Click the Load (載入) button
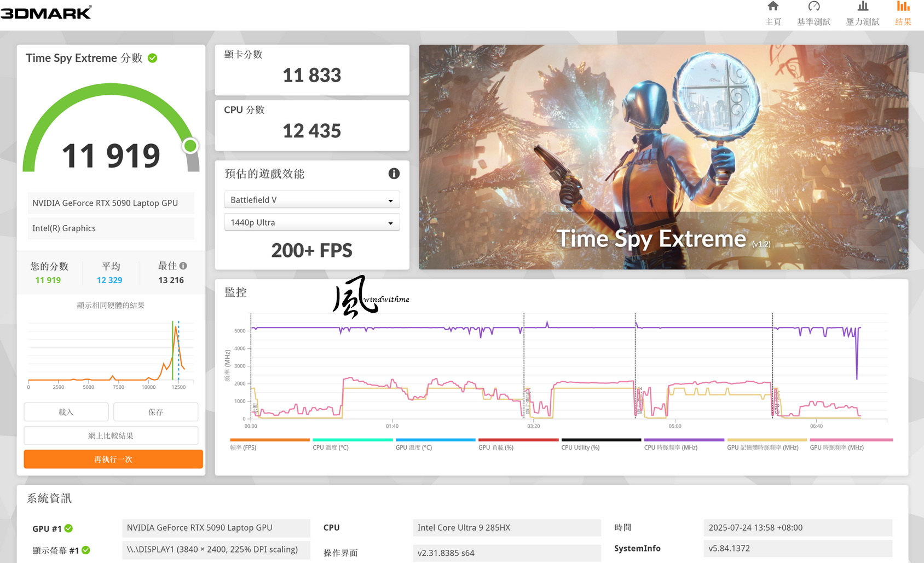This screenshot has height=563, width=924. pyautogui.click(x=66, y=412)
